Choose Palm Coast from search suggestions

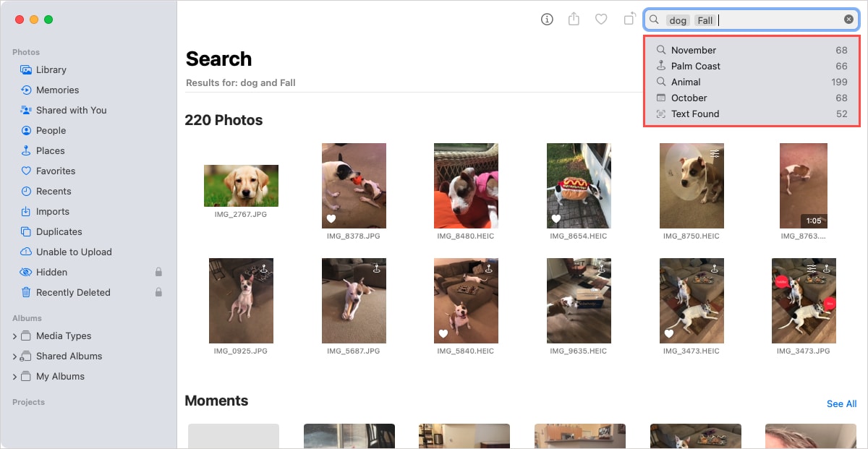695,66
